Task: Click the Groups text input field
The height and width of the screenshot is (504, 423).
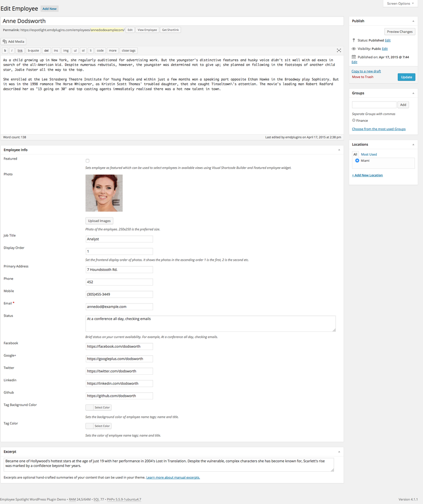Action: 374,105
